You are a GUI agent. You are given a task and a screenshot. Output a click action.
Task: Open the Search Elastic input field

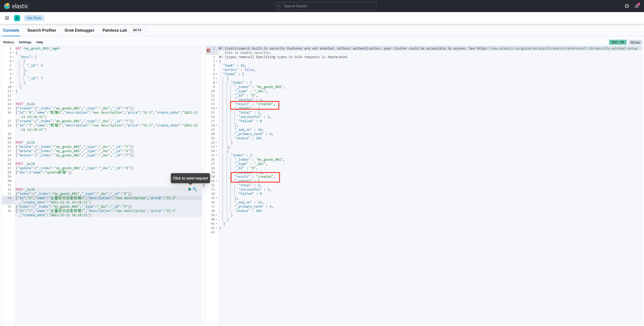[326, 6]
